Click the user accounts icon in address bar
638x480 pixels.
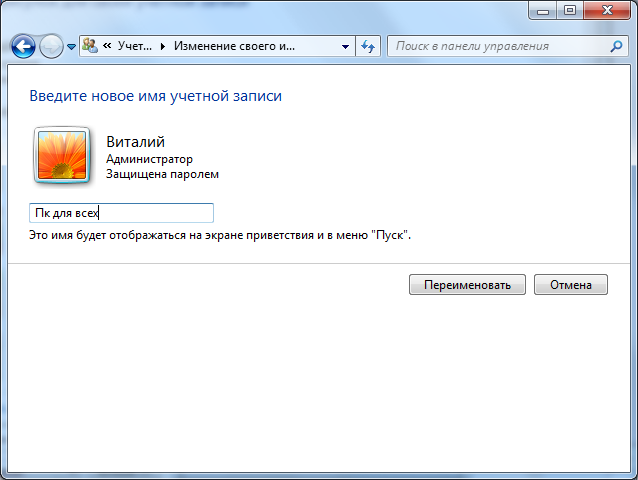click(x=90, y=46)
